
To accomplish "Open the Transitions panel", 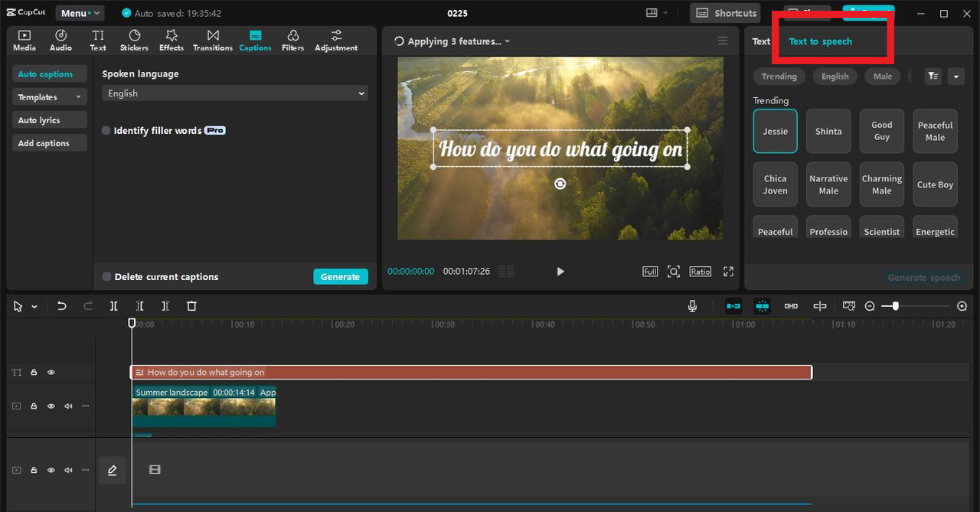I will point(212,39).
